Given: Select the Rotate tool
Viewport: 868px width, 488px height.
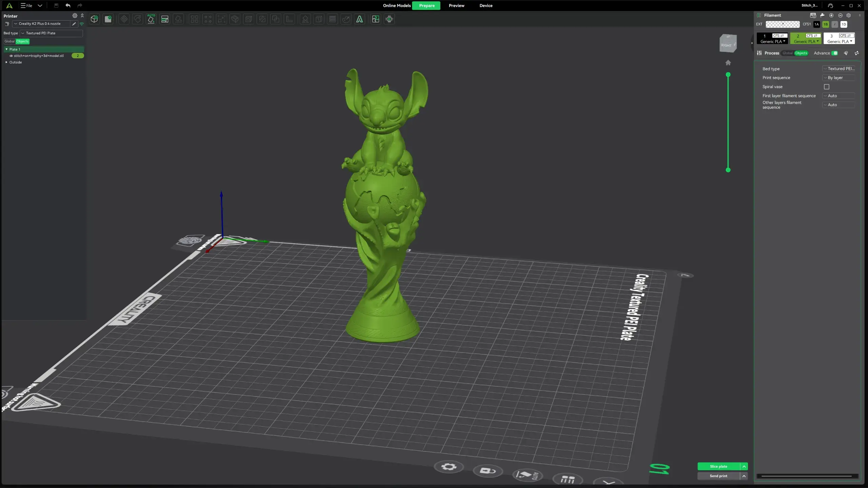Looking at the screenshot, I should point(138,19).
